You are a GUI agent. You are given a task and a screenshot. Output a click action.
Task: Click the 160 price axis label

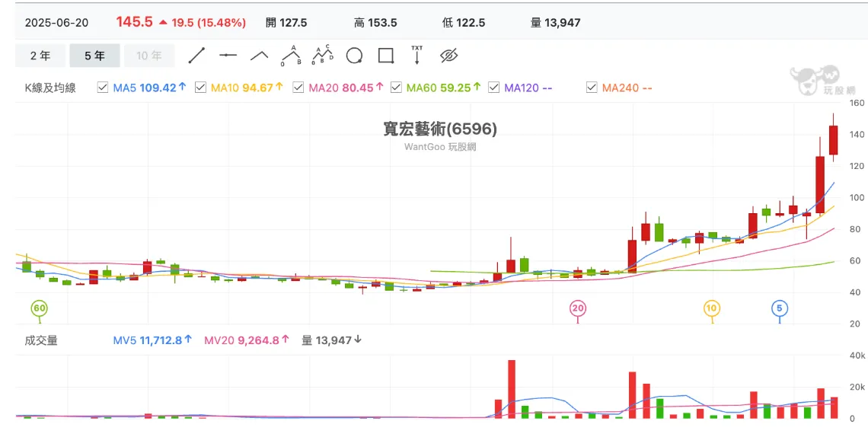857,103
